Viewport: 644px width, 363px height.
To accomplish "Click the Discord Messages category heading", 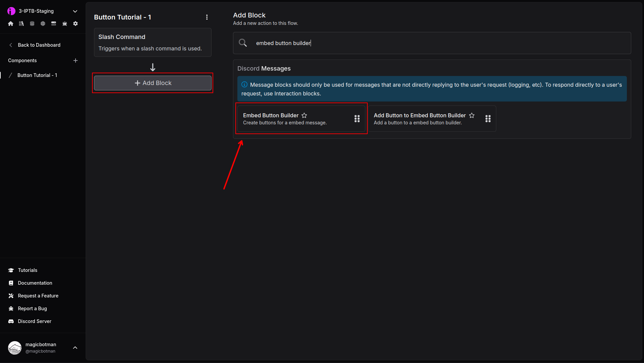I will 264,69.
